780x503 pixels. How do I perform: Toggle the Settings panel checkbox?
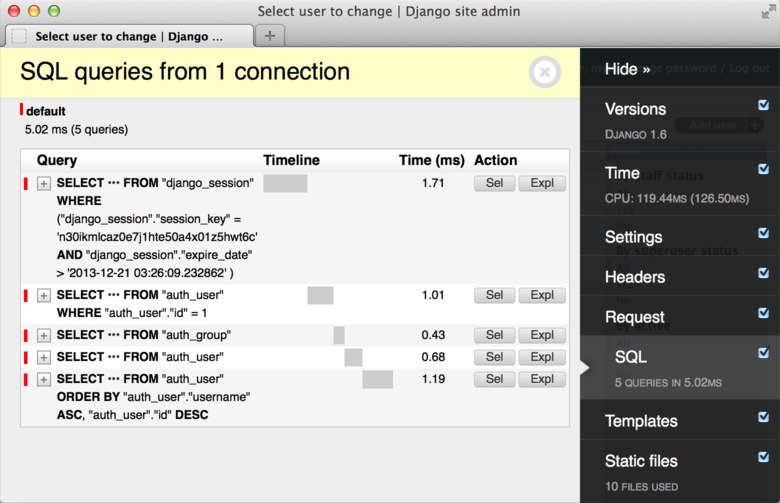point(763,233)
